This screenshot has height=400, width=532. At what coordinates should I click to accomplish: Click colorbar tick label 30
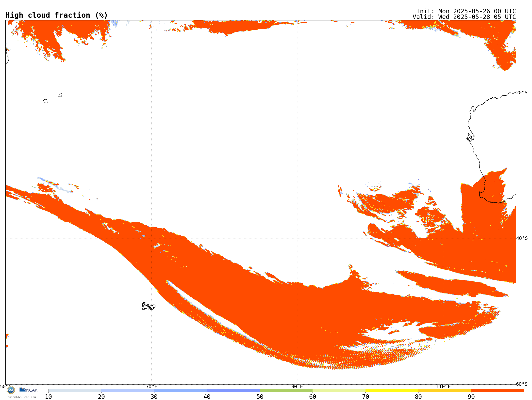(x=154, y=397)
